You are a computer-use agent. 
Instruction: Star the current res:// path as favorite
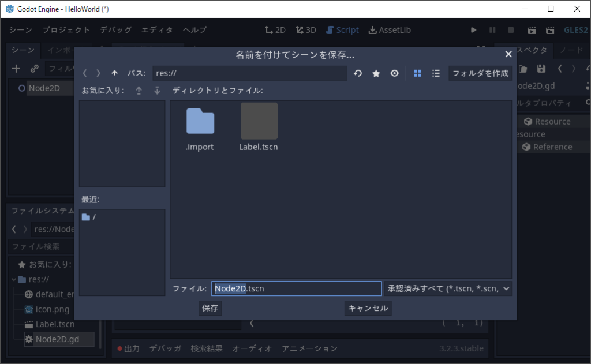pos(376,73)
